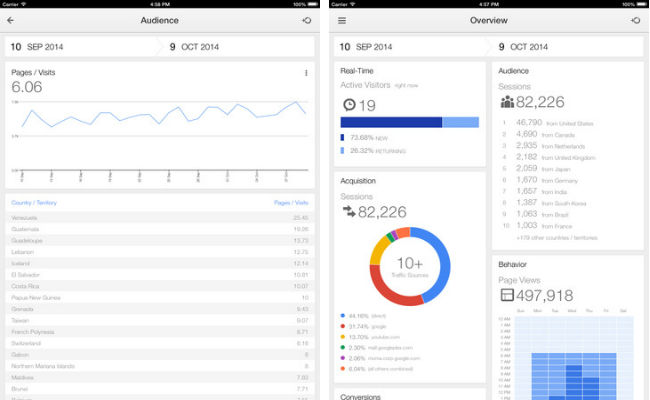Tap the green dot for 2.30% source
The image size is (650, 400).
click(x=343, y=347)
